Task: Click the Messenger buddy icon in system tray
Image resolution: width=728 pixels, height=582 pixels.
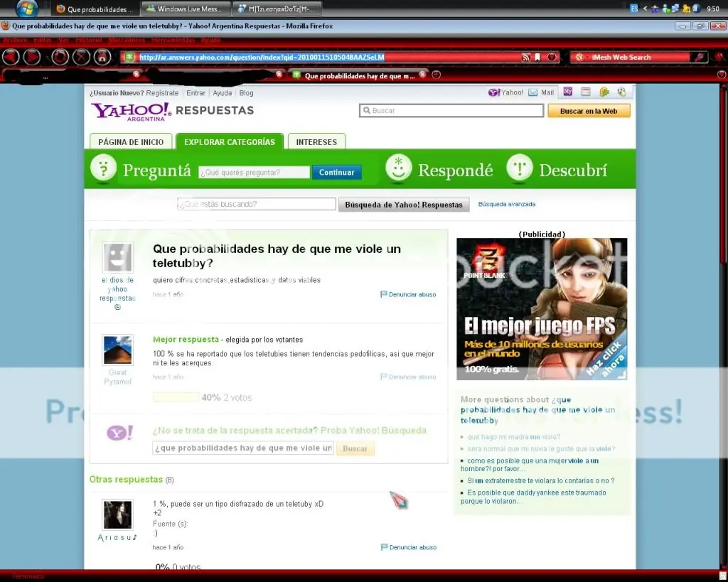Action: (666, 9)
